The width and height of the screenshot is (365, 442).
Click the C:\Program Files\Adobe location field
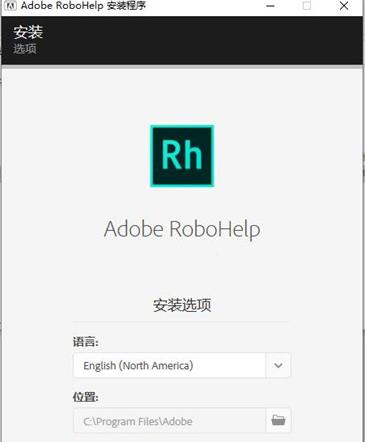(x=170, y=420)
